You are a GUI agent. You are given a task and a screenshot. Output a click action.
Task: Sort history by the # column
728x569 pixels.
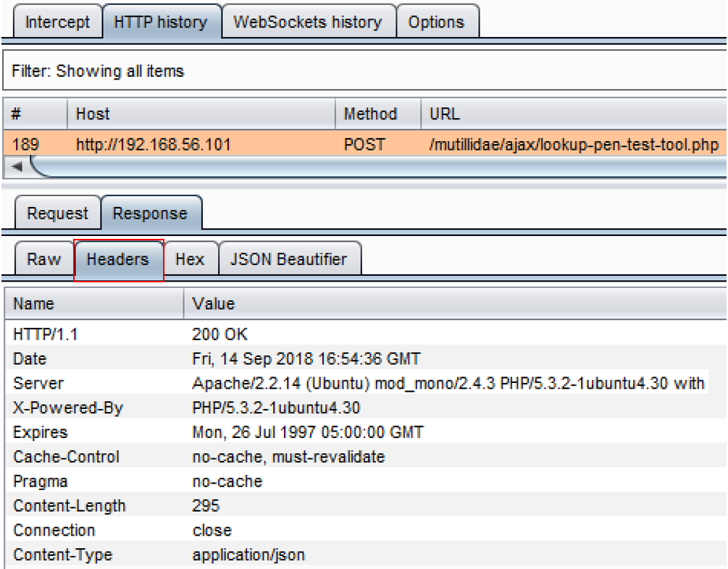coord(35,114)
